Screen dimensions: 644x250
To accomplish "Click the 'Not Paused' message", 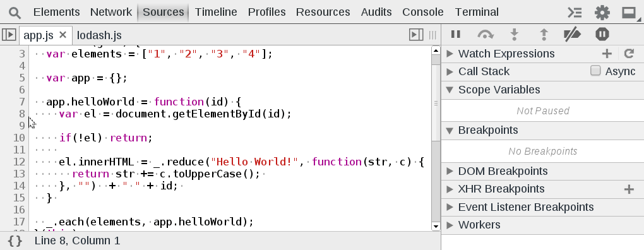I will tap(543, 111).
